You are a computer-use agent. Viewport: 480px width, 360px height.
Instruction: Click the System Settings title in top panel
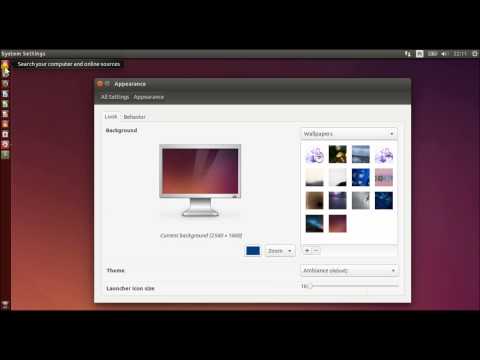pos(23,53)
